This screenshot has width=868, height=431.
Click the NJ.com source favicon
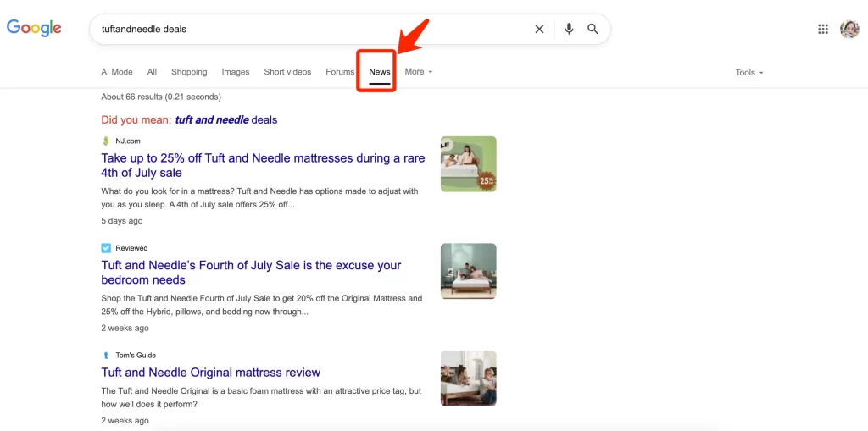[106, 141]
